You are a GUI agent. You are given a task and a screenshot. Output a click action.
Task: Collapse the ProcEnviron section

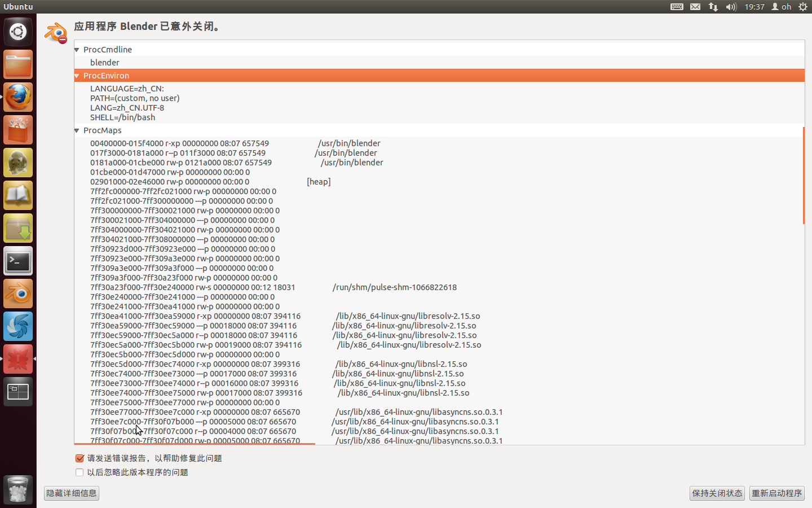pyautogui.click(x=77, y=76)
